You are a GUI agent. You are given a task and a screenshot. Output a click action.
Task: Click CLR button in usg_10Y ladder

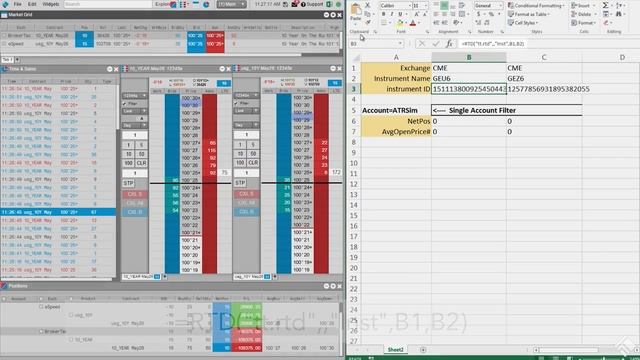coord(253,163)
